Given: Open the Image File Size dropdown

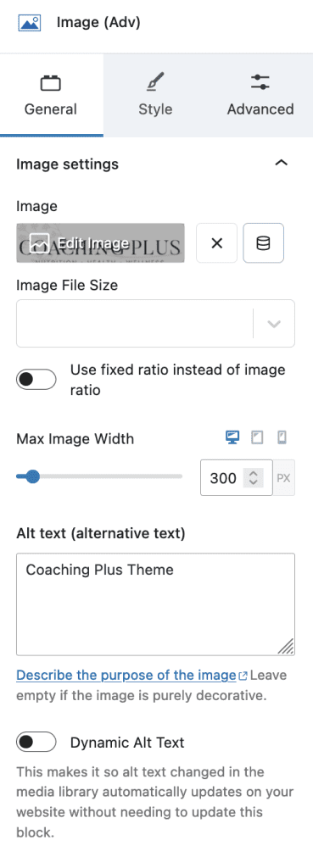Looking at the screenshot, I should (156, 324).
